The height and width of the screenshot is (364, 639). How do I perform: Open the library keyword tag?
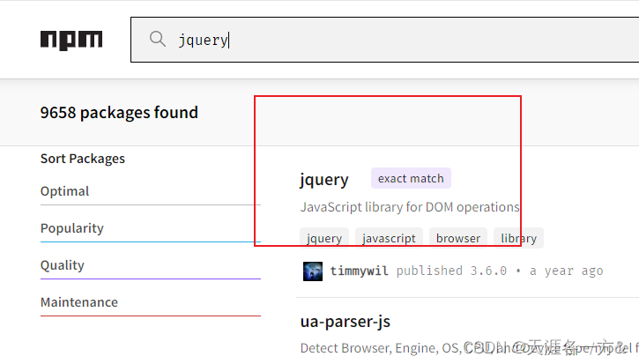pyautogui.click(x=518, y=238)
